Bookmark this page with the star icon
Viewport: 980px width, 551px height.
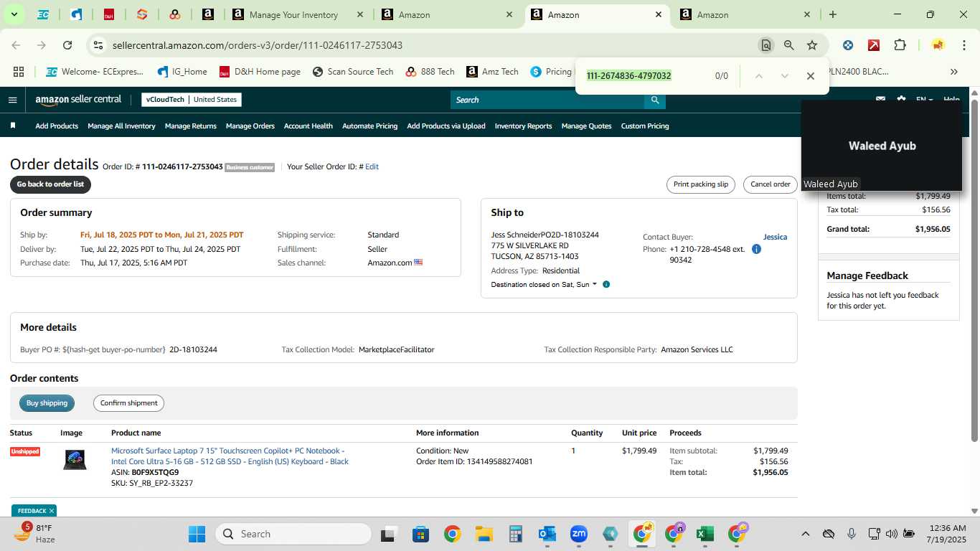coord(812,45)
